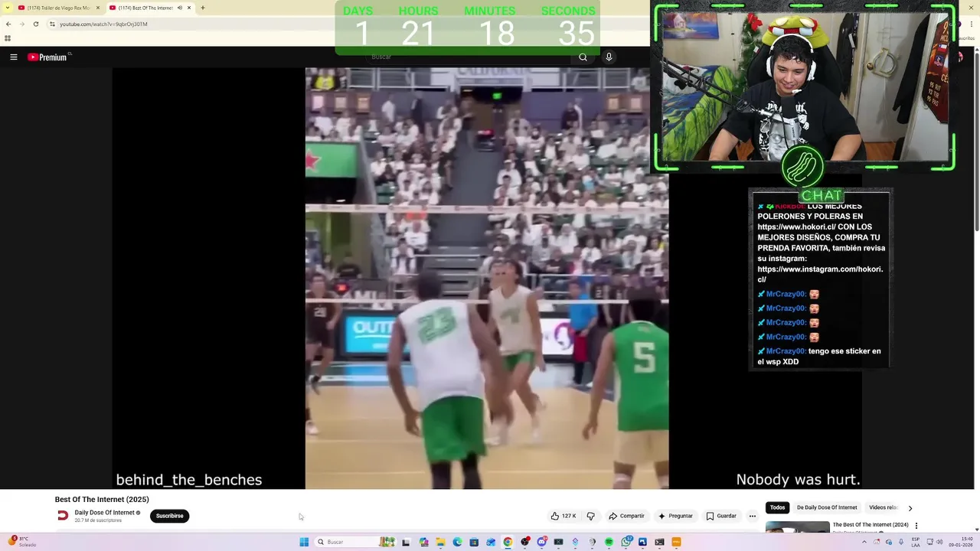Open instagram.com/hokori.cl link in chat
This screenshot has height=551, width=980.
coord(820,274)
